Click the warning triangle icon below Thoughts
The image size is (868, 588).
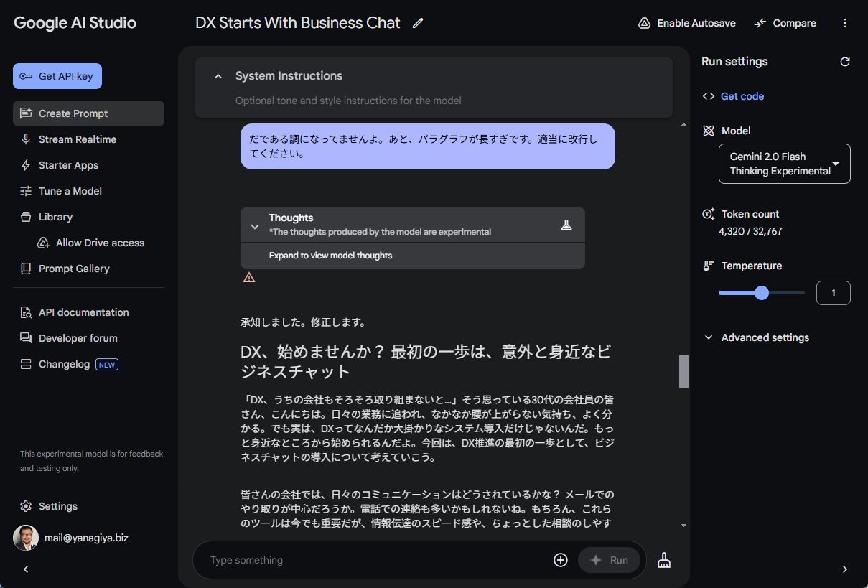click(x=249, y=277)
